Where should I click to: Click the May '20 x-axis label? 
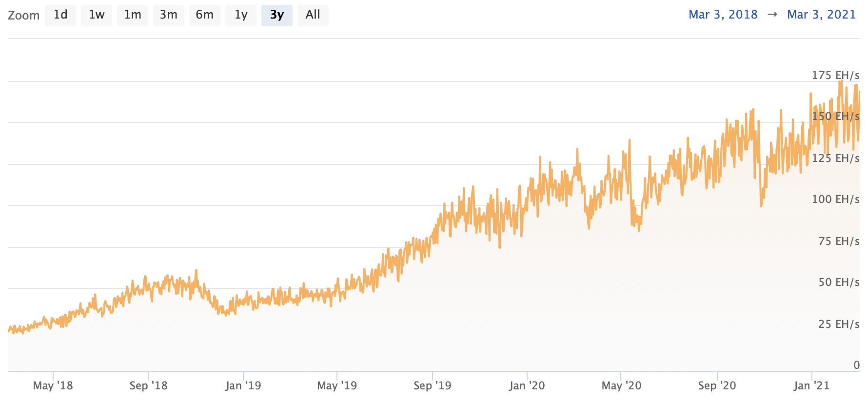pyautogui.click(x=621, y=385)
